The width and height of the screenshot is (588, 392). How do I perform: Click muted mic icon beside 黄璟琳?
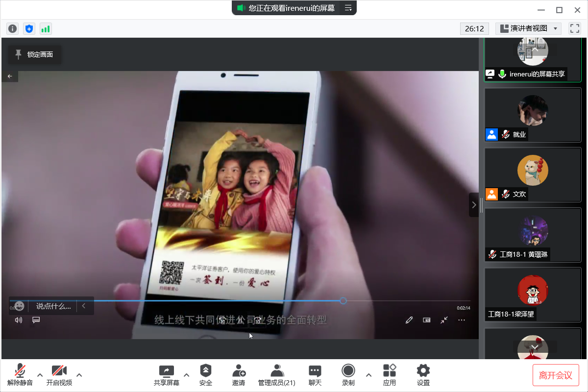tap(492, 255)
